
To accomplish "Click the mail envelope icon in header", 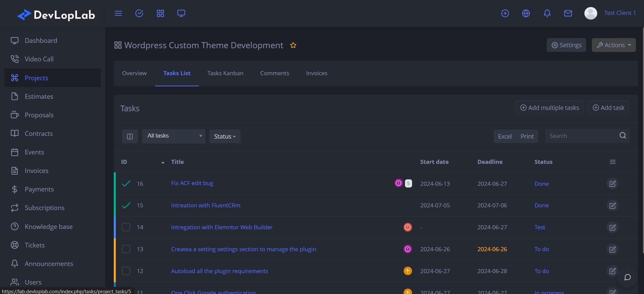I will (x=568, y=13).
